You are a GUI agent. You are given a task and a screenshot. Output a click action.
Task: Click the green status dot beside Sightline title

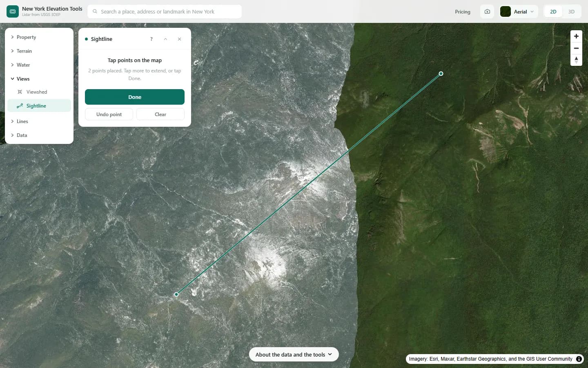86,39
